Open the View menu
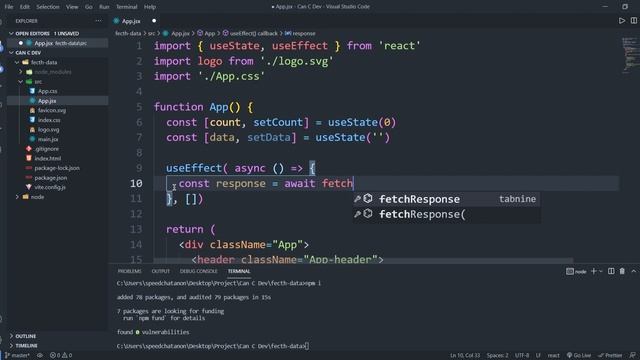 [72, 7]
